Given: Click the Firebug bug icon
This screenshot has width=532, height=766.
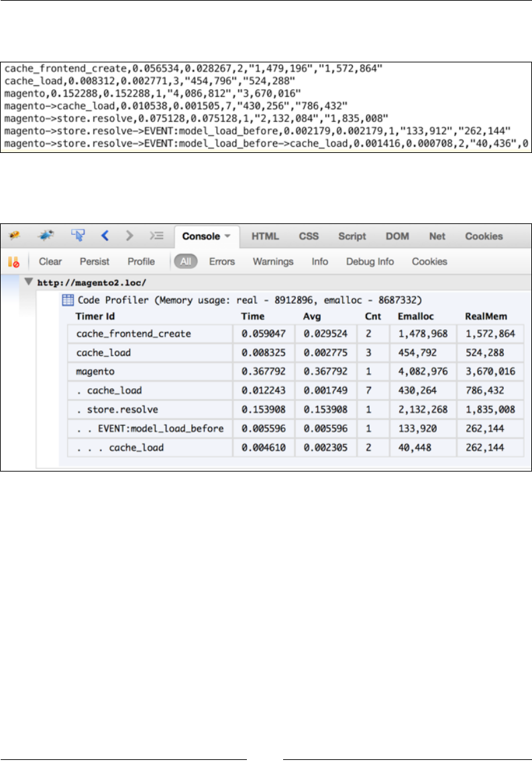Looking at the screenshot, I should [x=15, y=235].
